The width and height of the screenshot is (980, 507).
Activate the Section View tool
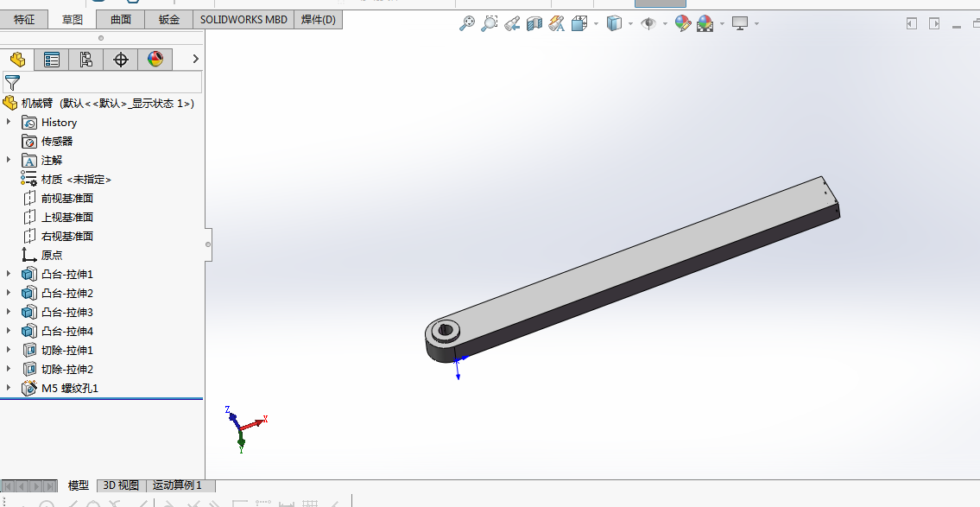pyautogui.click(x=534, y=24)
